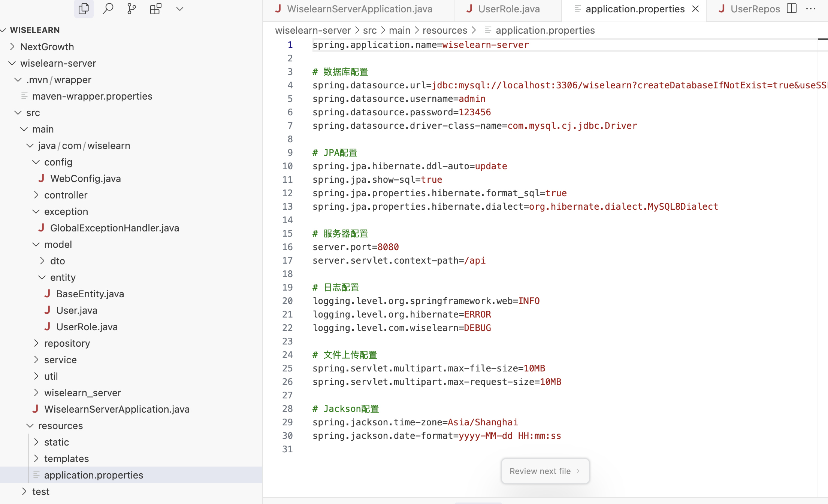Open the Source Control view icon
This screenshot has width=828, height=504.
(x=132, y=9)
